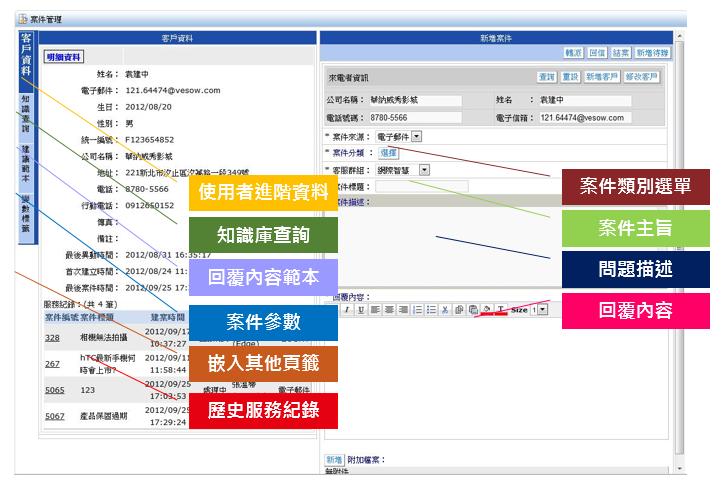718x480 pixels.
Task: Click the 新增客戶 button
Action: click(602, 77)
